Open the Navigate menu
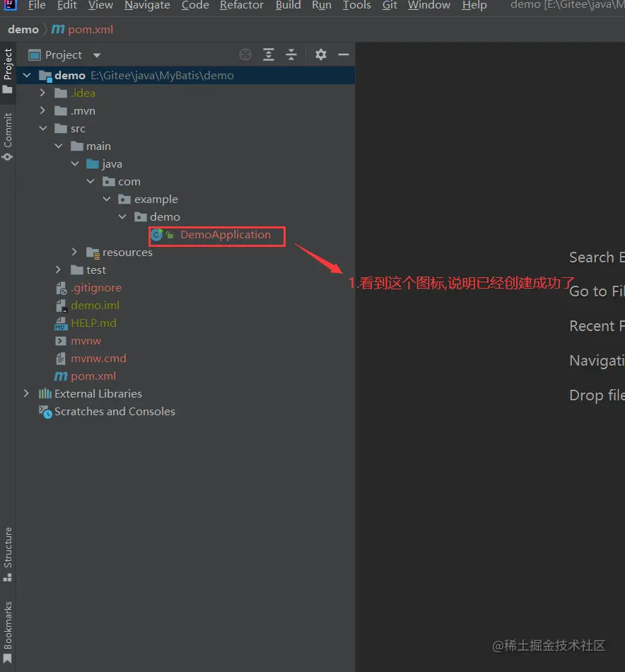The width and height of the screenshot is (625, 672). pos(147,5)
